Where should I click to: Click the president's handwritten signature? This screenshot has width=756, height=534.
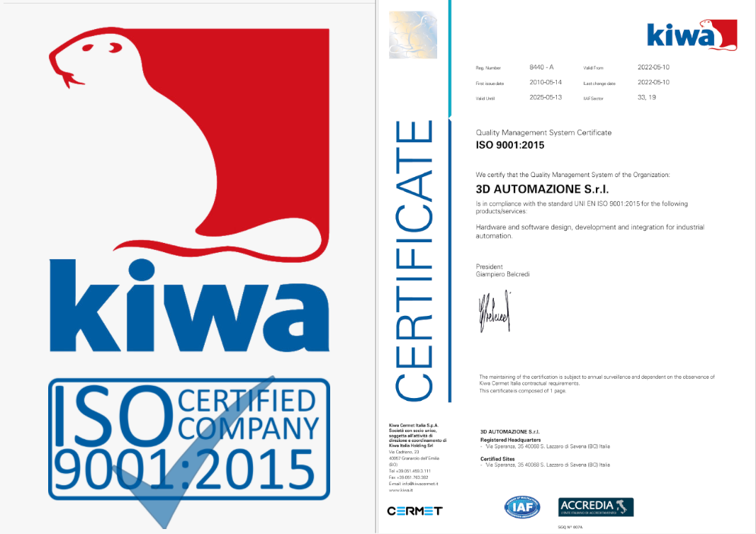(x=494, y=312)
